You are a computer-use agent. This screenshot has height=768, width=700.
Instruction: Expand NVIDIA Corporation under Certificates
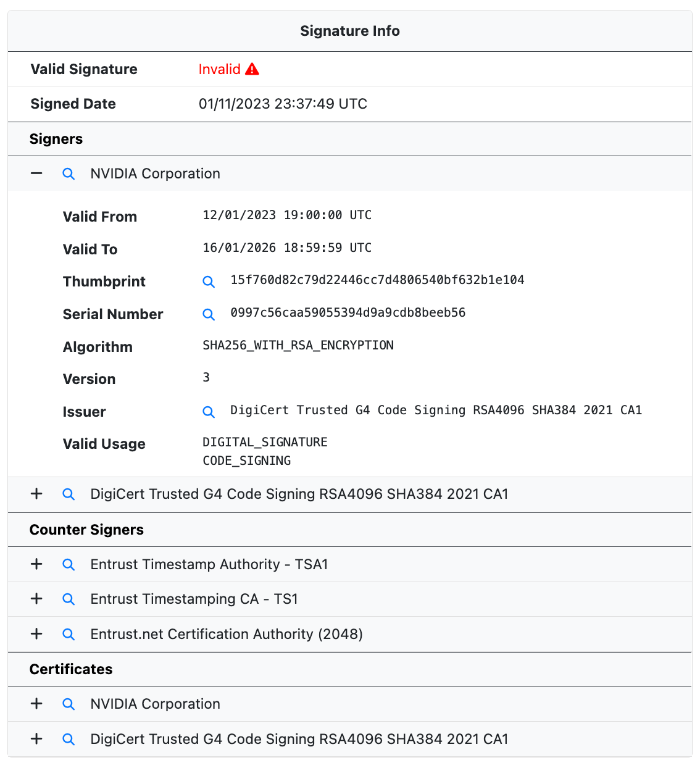click(36, 704)
